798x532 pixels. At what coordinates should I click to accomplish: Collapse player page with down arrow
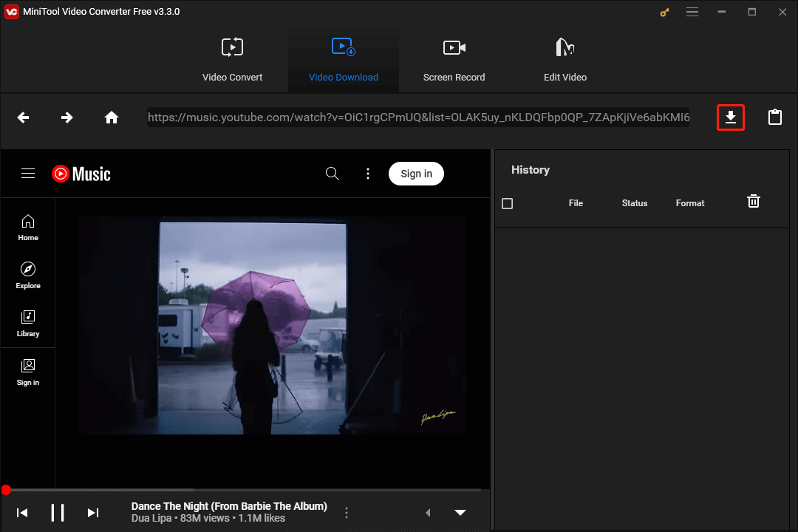coord(460,513)
